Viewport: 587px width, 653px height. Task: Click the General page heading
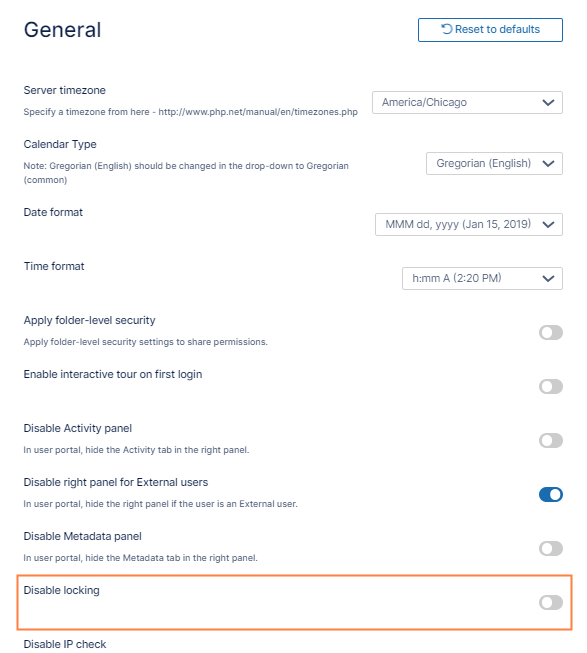click(x=62, y=30)
